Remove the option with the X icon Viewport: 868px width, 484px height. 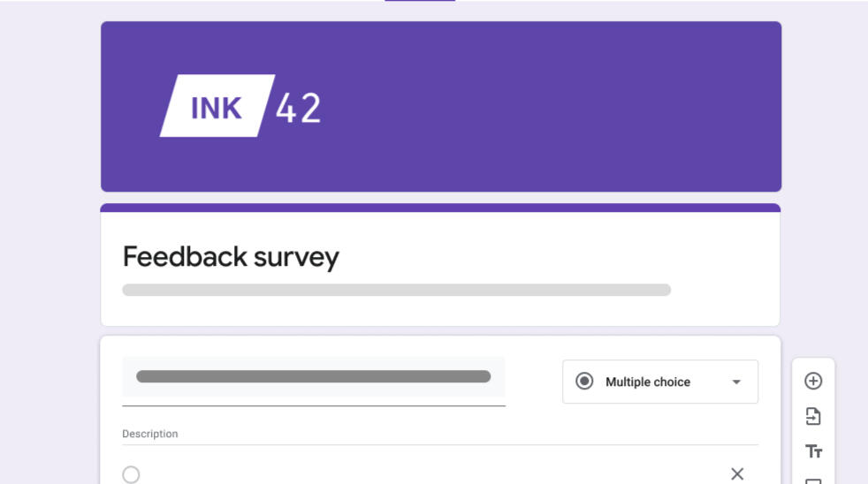(737, 474)
